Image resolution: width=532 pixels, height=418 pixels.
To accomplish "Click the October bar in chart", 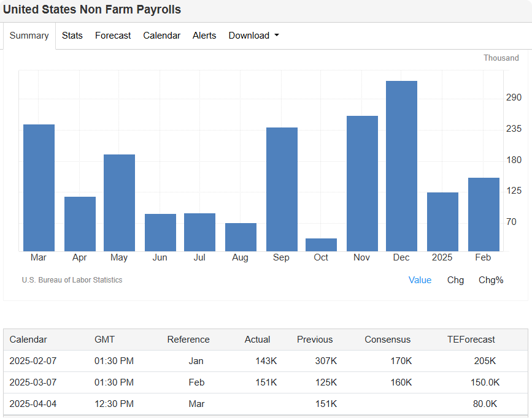I will tap(321, 245).
